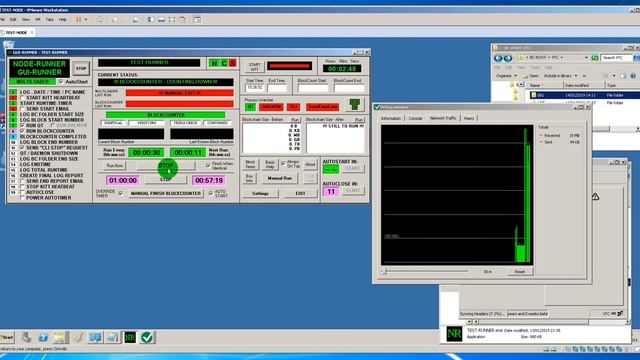This screenshot has height=360, width=640.
Task: Switch to Information tab in Debug window
Action: click(x=391, y=118)
